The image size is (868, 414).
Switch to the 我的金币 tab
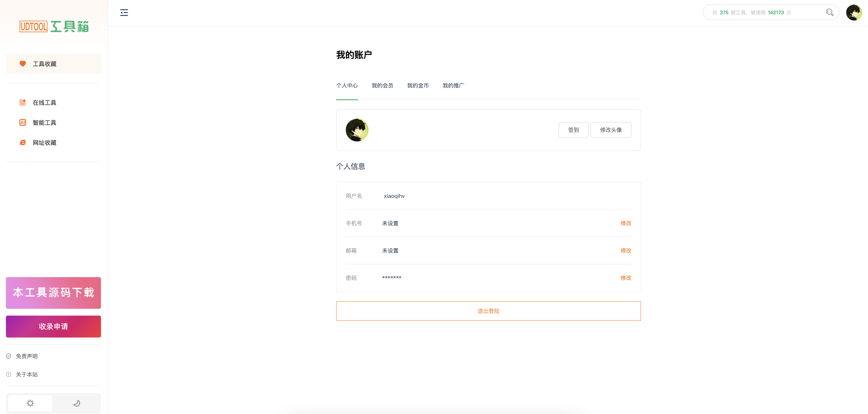coord(417,85)
